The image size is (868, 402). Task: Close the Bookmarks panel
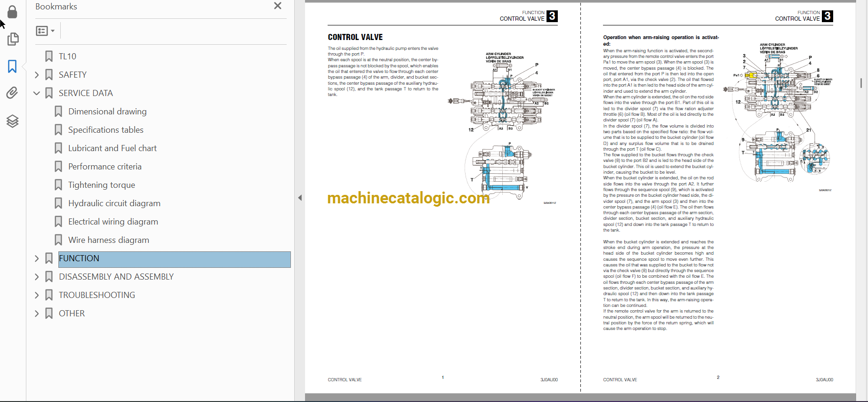pos(278,6)
